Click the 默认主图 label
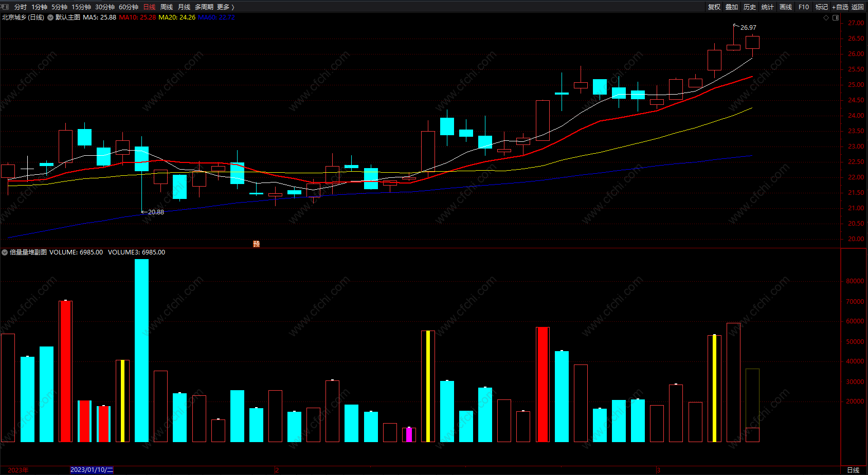Screen dimensions: 868x475 pos(68,17)
